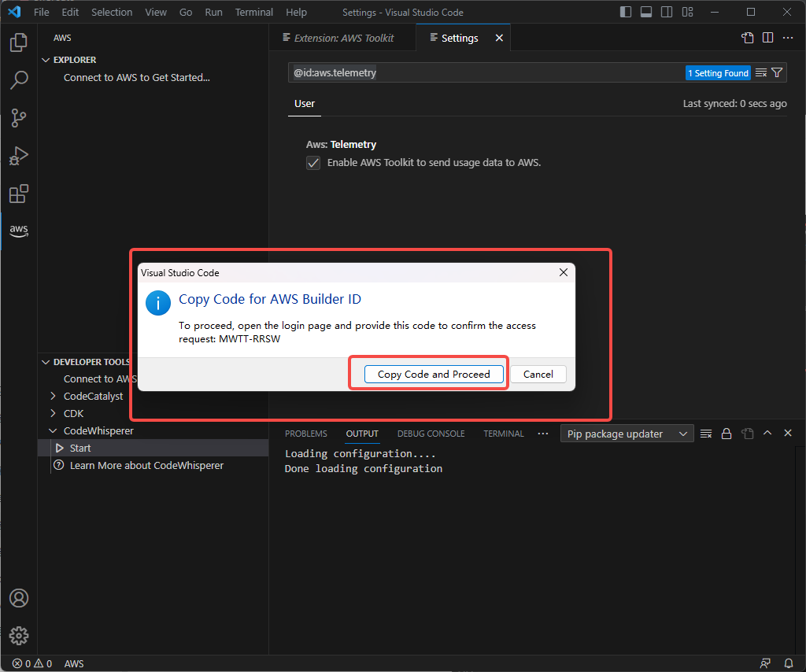Close the bottom panel
806x672 pixels.
[x=787, y=433]
